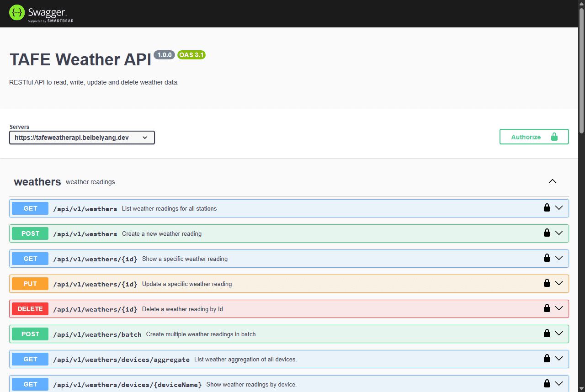Click the vertical page scrollbar

click(581, 69)
